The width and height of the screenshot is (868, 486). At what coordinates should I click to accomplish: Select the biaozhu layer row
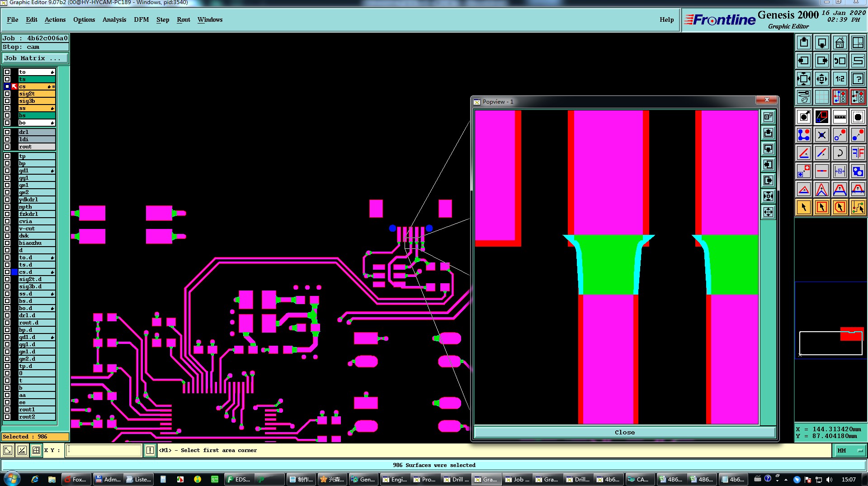(37, 243)
